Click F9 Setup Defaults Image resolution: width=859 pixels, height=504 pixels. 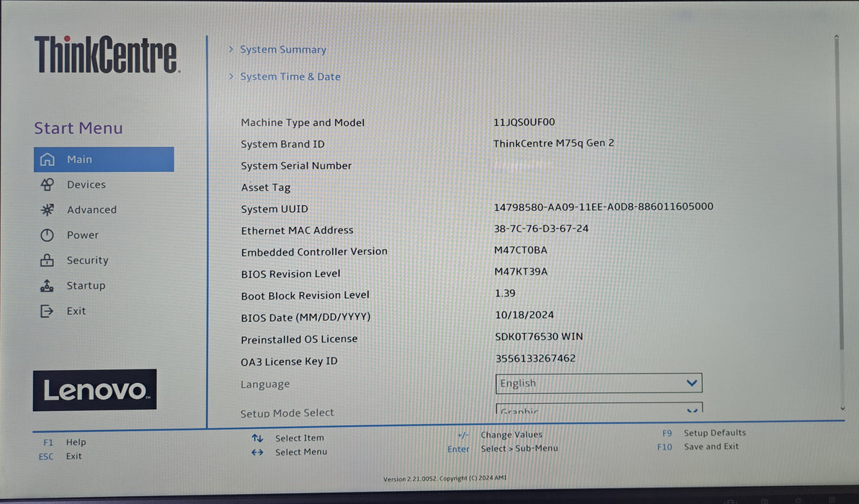coord(704,433)
